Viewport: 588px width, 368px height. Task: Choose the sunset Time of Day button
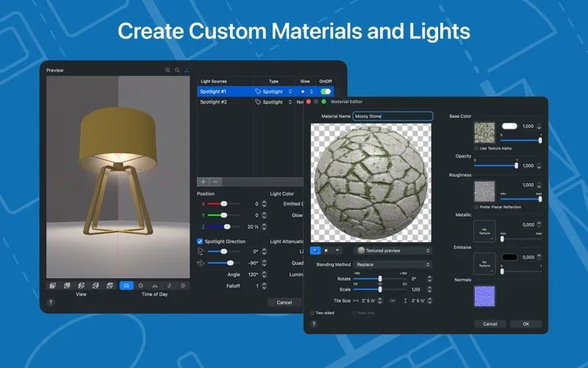click(154, 286)
